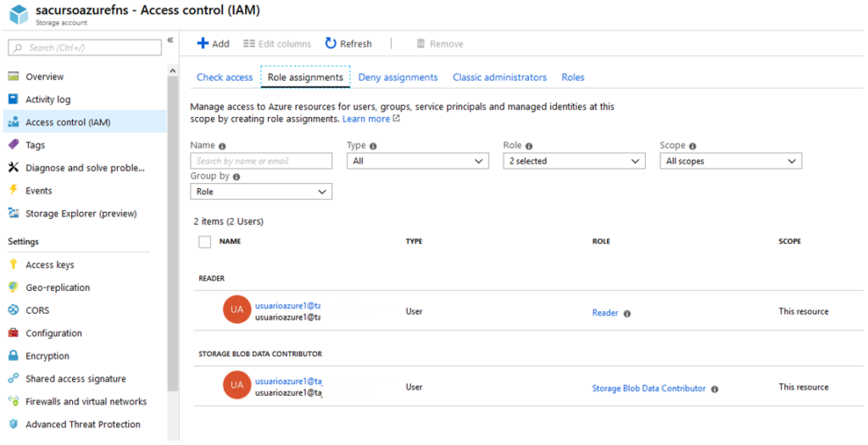The width and height of the screenshot is (868, 445).
Task: Open the Deny assignments tab
Action: coord(398,77)
